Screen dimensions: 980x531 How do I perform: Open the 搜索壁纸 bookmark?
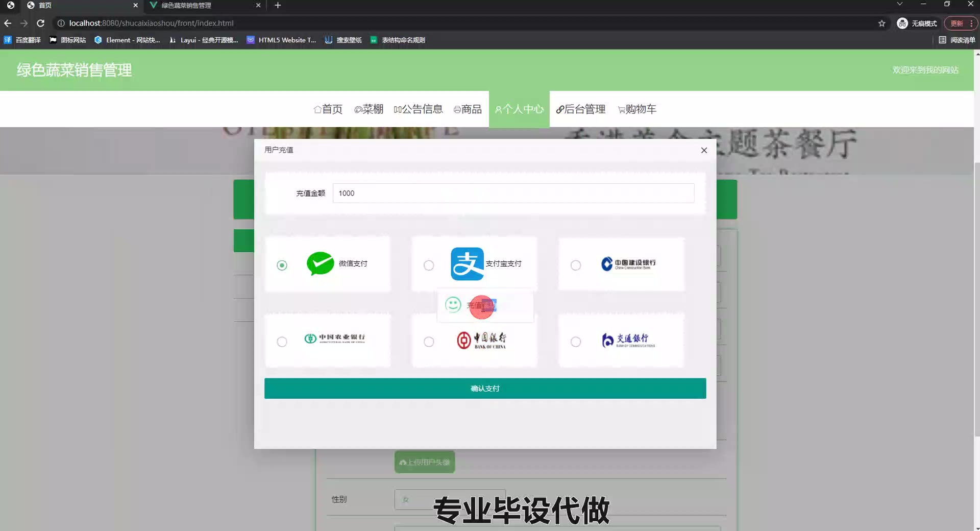pos(344,40)
